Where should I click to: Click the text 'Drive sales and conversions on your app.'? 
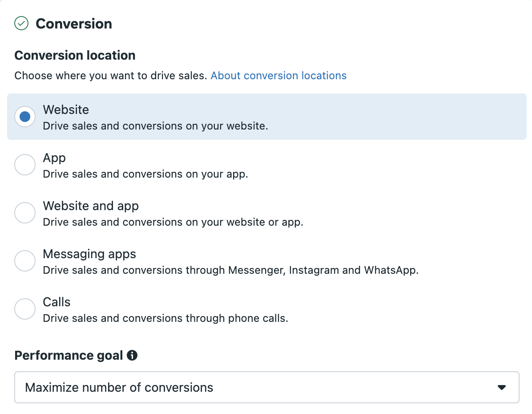(145, 174)
